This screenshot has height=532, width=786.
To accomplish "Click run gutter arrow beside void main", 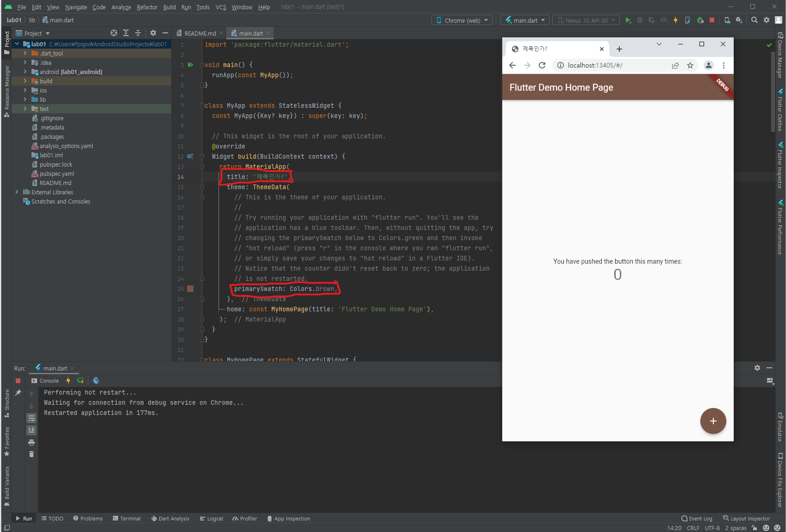I will tap(190, 65).
